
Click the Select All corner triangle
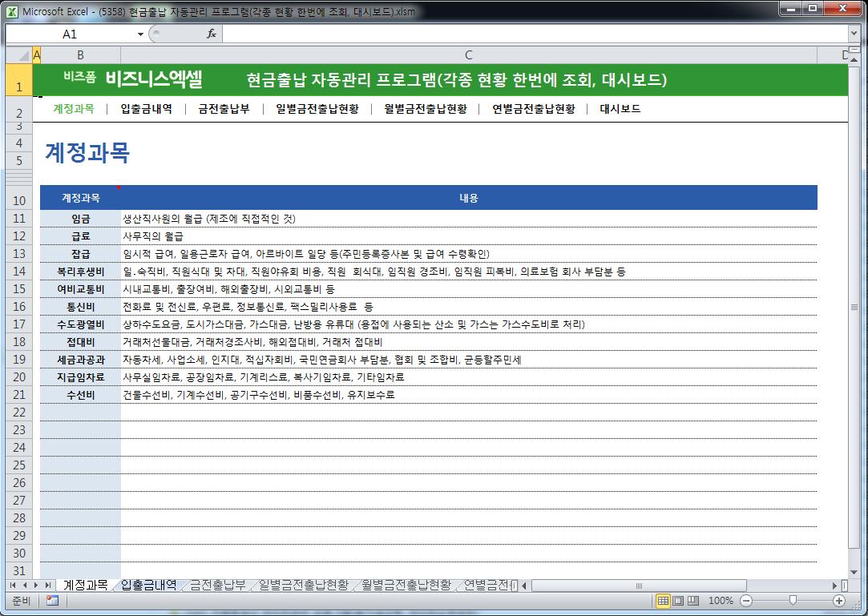(x=19, y=54)
